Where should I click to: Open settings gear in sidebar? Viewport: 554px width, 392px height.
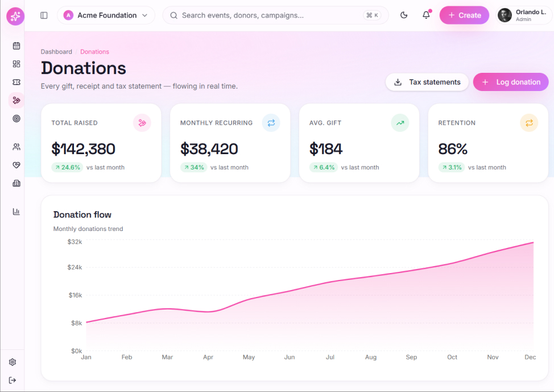(13, 362)
